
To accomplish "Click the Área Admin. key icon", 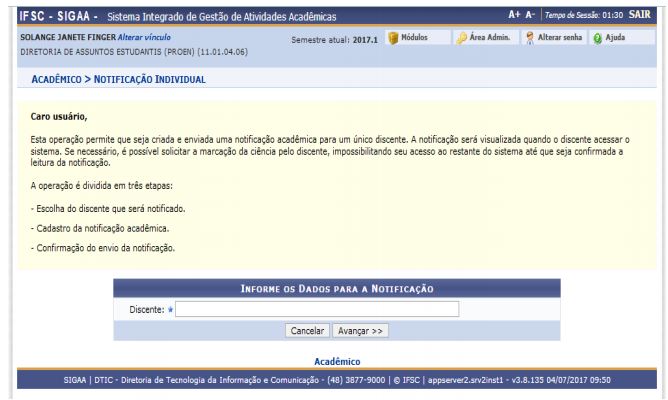I will click(463, 37).
